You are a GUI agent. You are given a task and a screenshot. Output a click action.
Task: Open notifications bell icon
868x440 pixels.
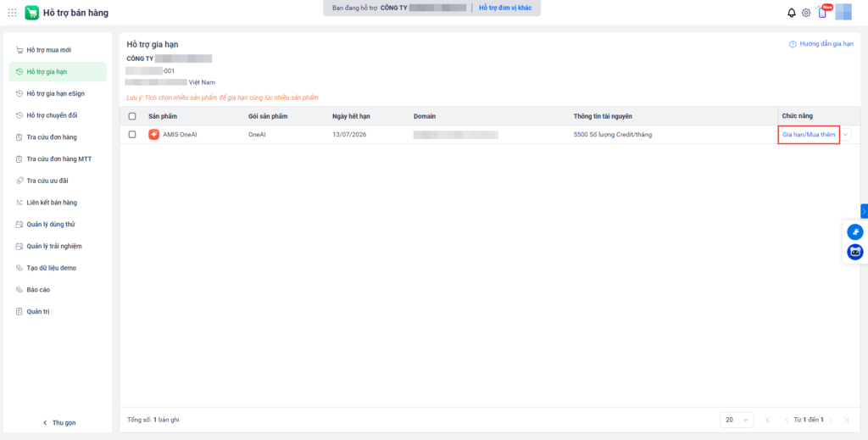(792, 13)
